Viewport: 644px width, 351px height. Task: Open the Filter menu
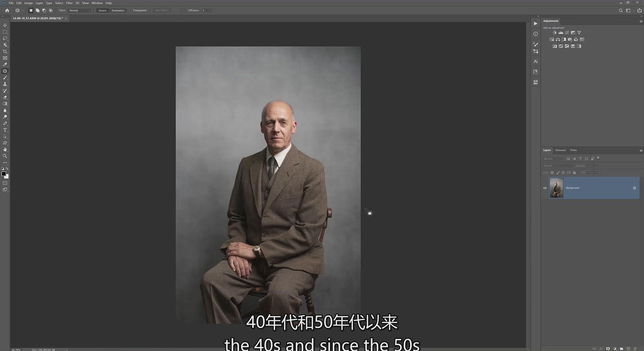pyautogui.click(x=69, y=3)
